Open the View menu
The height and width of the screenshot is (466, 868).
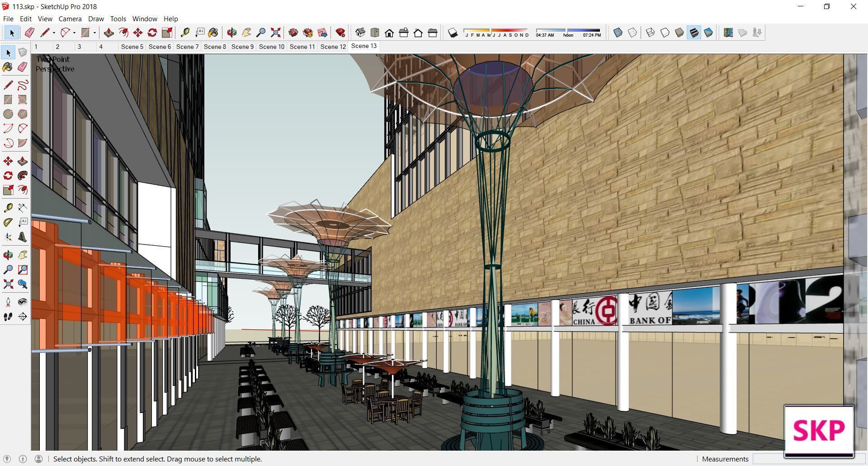[45, 19]
